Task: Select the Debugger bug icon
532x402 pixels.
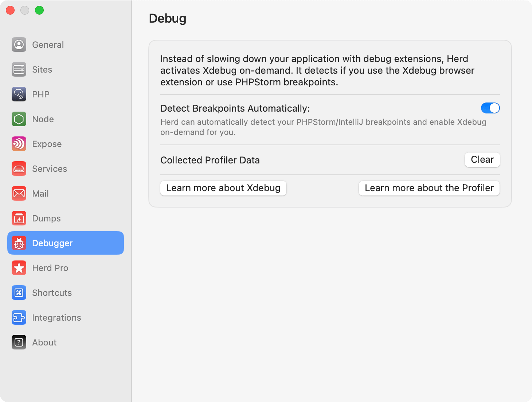Action: 19,243
